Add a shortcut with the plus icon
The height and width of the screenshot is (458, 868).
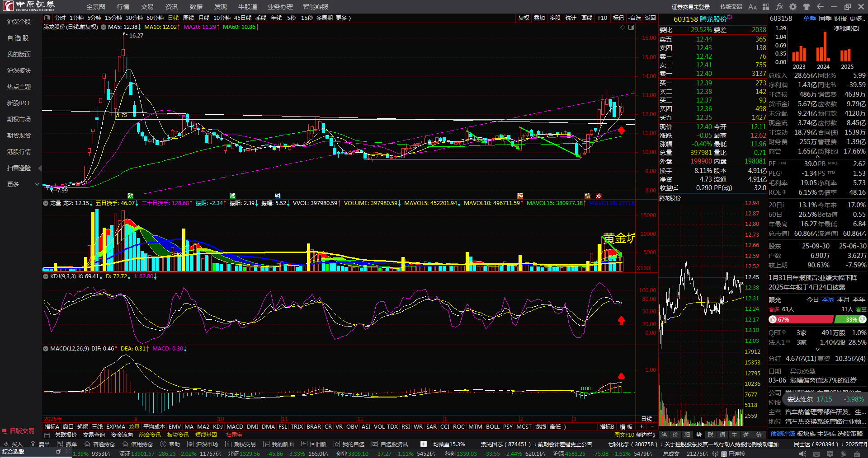(424, 444)
